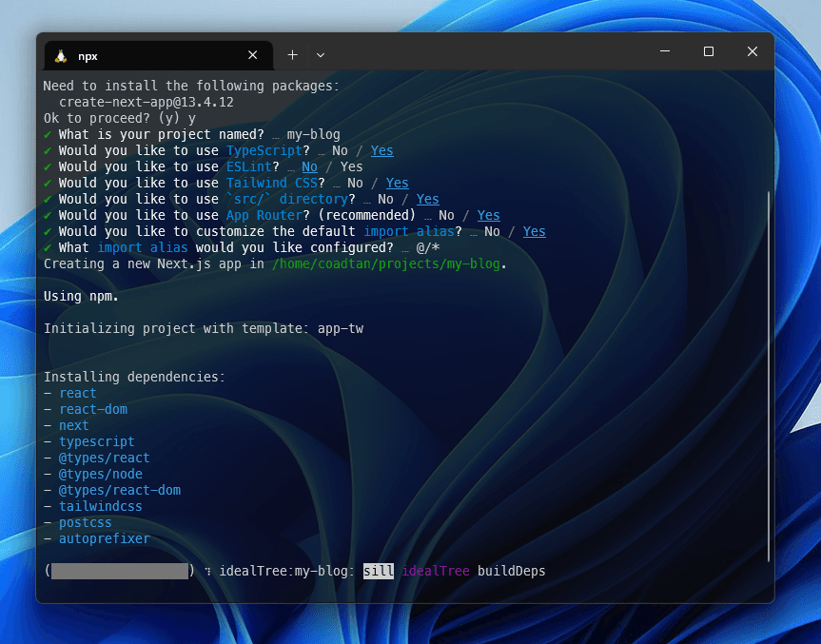
Task: Click the blue Tailwind CSS text
Action: coord(271,184)
